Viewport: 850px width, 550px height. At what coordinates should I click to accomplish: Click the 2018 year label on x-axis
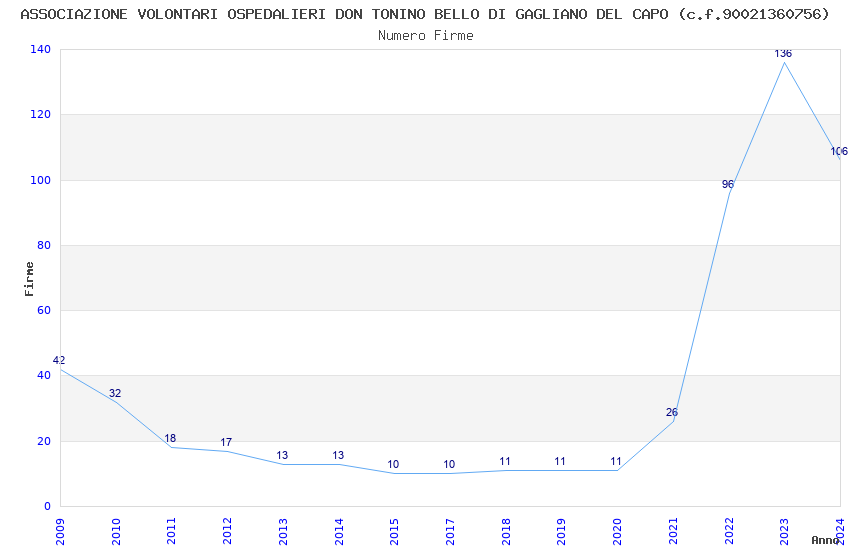pos(506,531)
